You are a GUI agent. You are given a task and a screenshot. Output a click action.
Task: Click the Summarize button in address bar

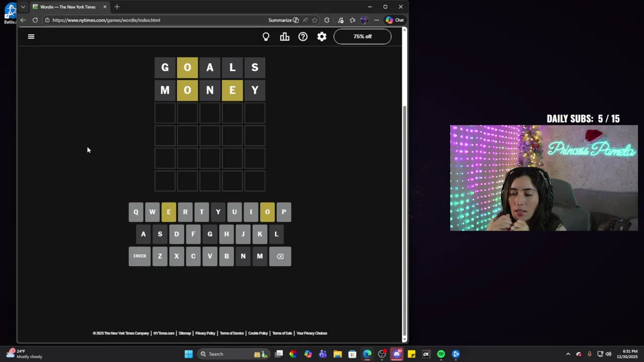click(x=283, y=20)
